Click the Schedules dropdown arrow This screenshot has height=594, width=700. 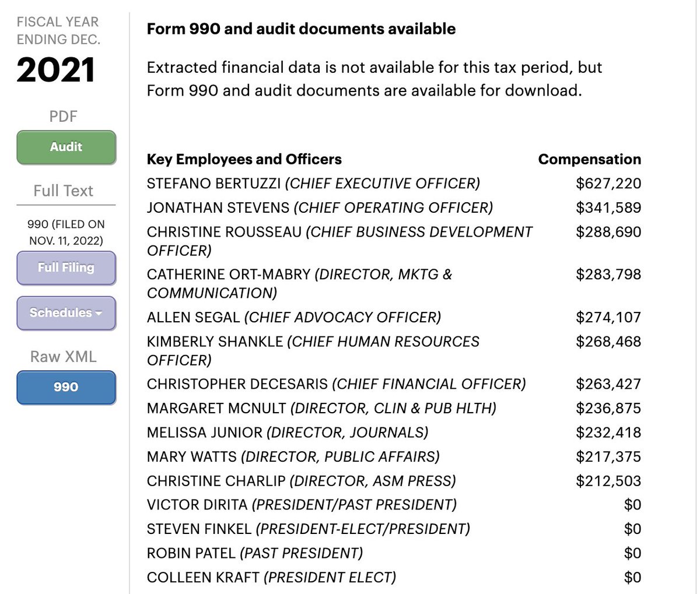coord(99,313)
